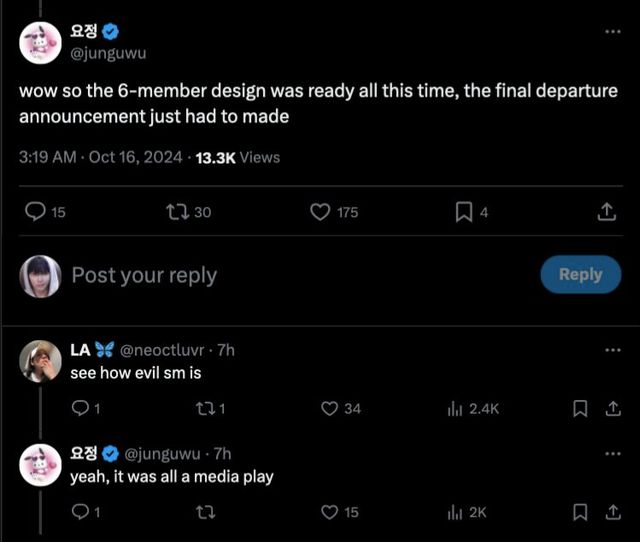Like the main tweet with 175 likes
The width and height of the screenshot is (640, 542).
tap(321, 212)
